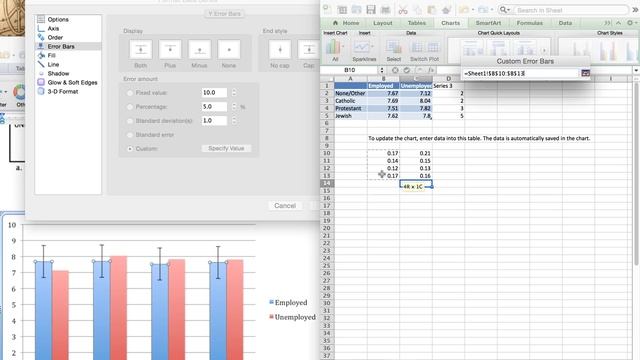Screen dimensions: 640x360
Task: Click the cancel entry icon in formula bar
Action: 395,70
